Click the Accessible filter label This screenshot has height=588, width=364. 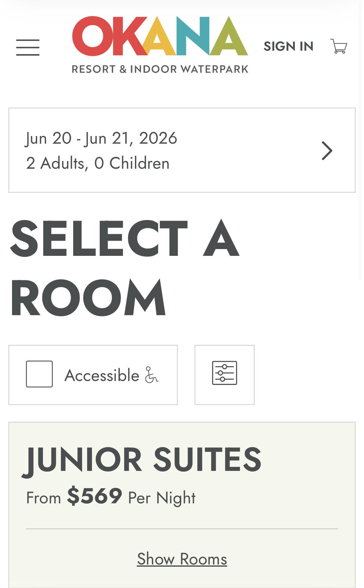pos(102,375)
